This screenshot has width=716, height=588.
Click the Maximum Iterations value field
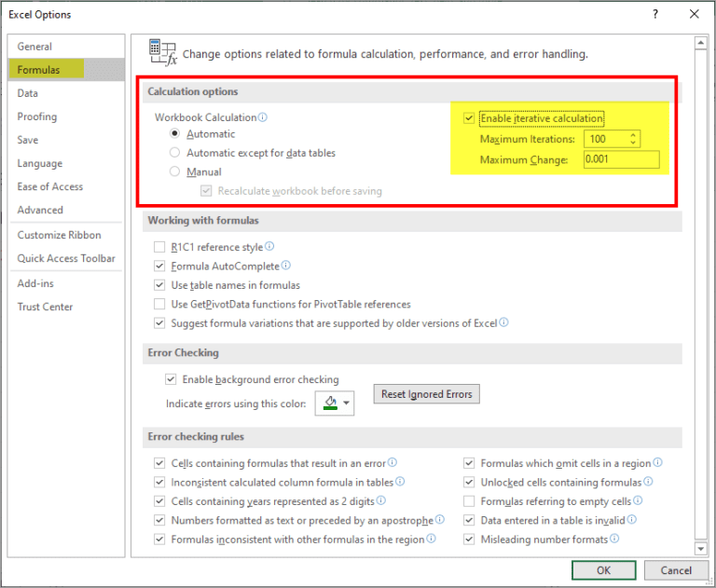606,139
